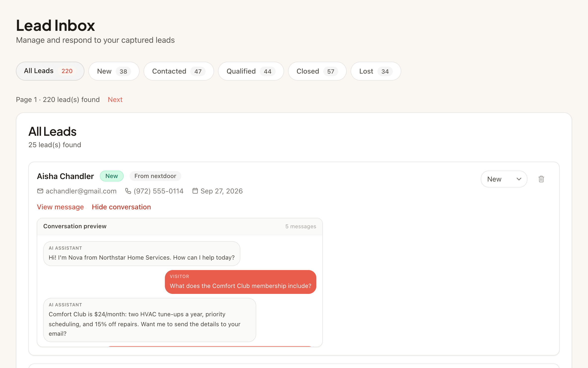
Task: Switch to the Lost leads tab
Action: 376,71
